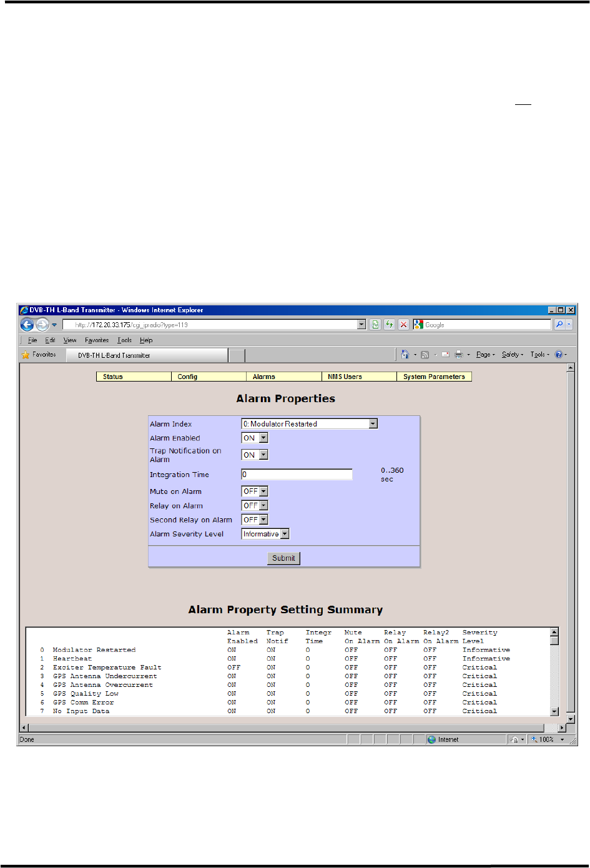This screenshot has height=868, width=590.
Task: Click the search magnifier icon
Action: tap(559, 325)
